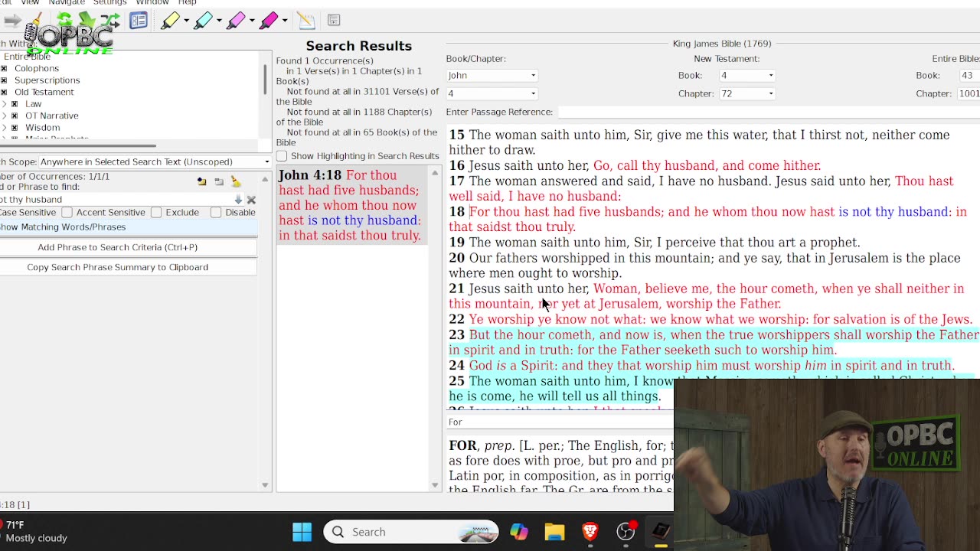Open the New Testament Chapter dropdown showing 72
Viewport: 980px width, 551px height.
(x=746, y=93)
